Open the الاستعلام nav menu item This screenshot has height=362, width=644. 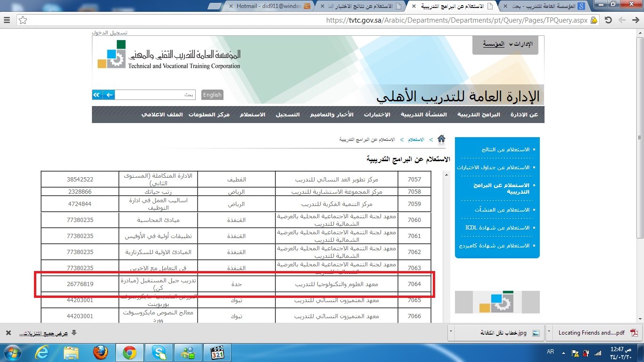pos(253,115)
